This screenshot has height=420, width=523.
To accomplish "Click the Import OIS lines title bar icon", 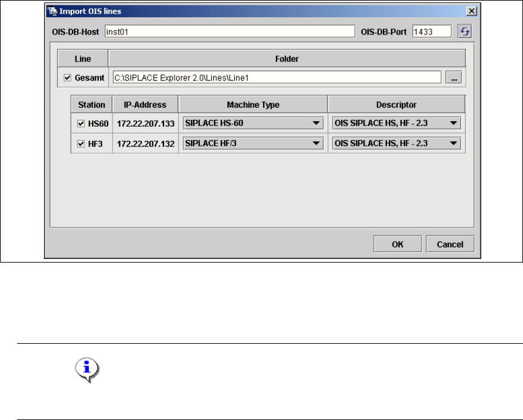I will pos(52,11).
